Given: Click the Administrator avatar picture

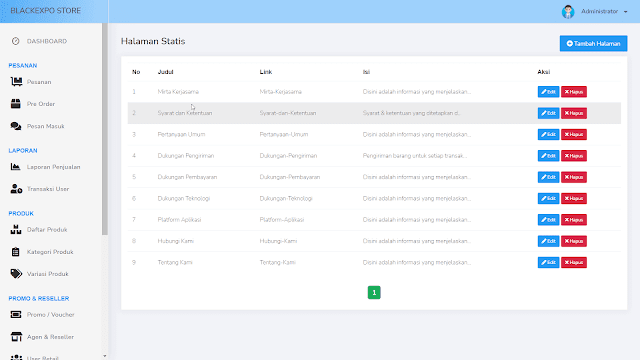Looking at the screenshot, I should coord(568,11).
